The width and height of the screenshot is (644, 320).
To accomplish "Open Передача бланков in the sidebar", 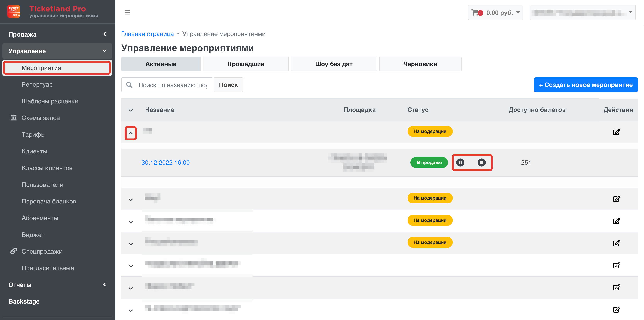I will [x=49, y=201].
